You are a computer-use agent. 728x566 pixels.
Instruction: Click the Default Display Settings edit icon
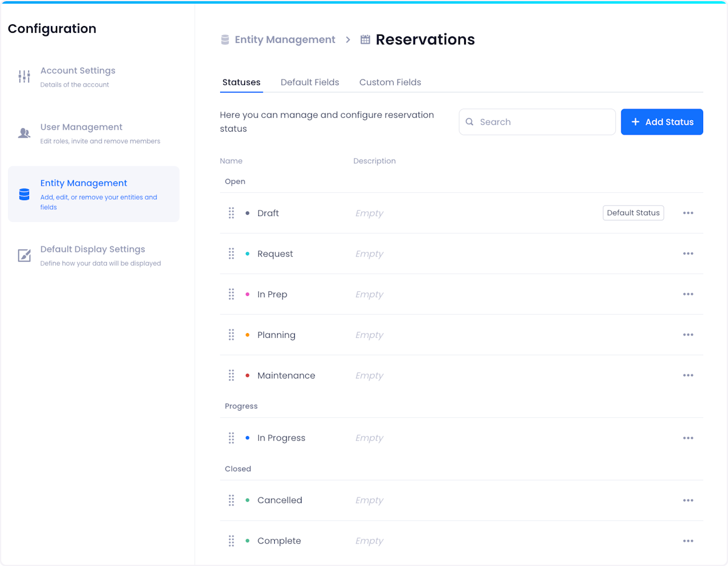click(x=24, y=255)
